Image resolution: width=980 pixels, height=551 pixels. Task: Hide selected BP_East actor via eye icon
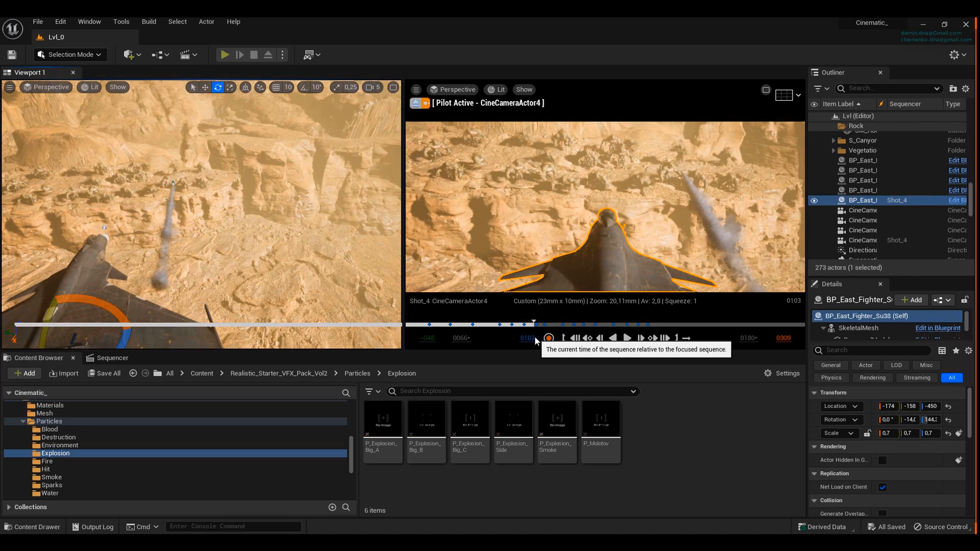pos(814,201)
